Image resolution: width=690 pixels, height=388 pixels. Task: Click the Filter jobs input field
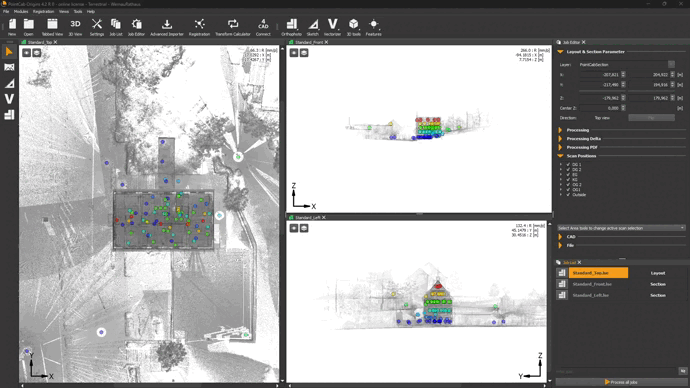click(x=617, y=372)
